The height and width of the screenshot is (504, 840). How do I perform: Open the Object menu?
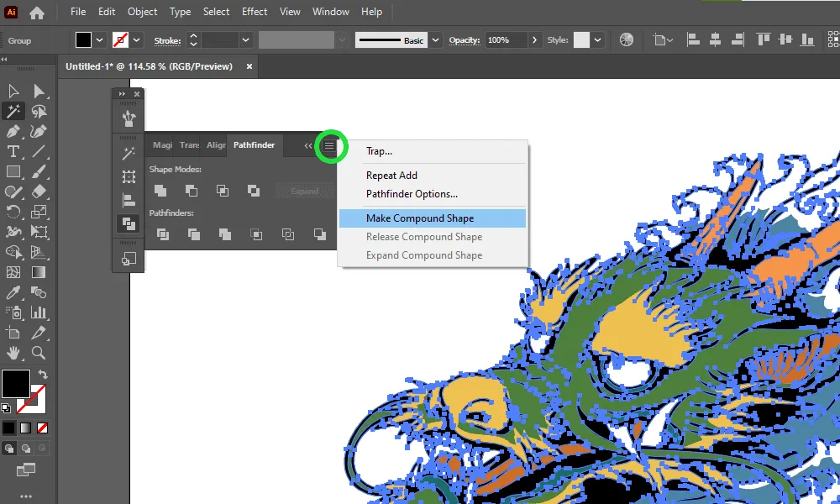point(142,12)
